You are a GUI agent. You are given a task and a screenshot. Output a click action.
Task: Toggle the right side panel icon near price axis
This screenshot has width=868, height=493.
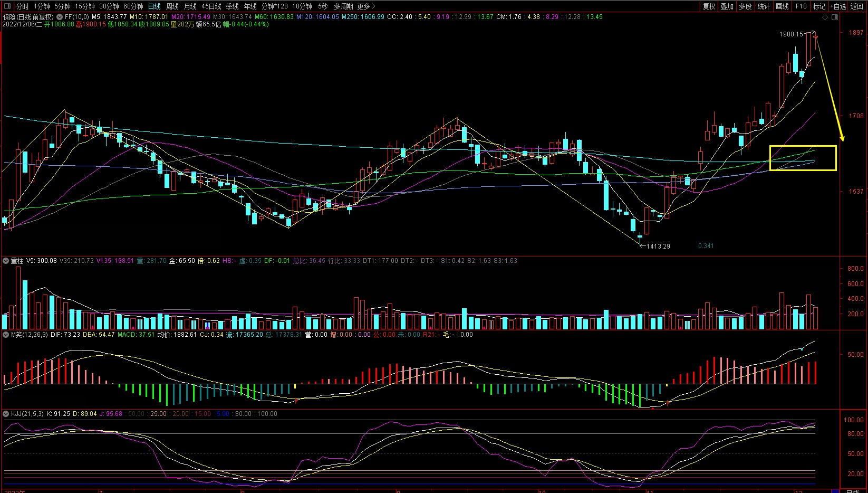pyautogui.click(x=835, y=17)
